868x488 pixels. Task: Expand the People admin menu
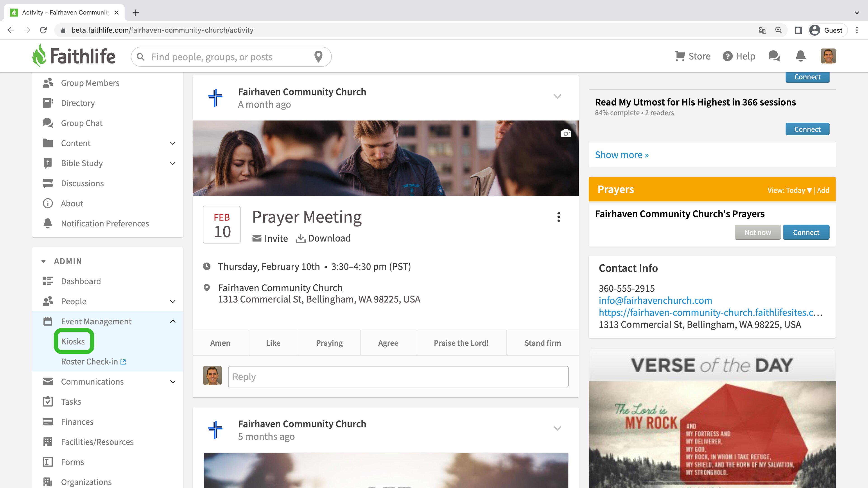172,301
